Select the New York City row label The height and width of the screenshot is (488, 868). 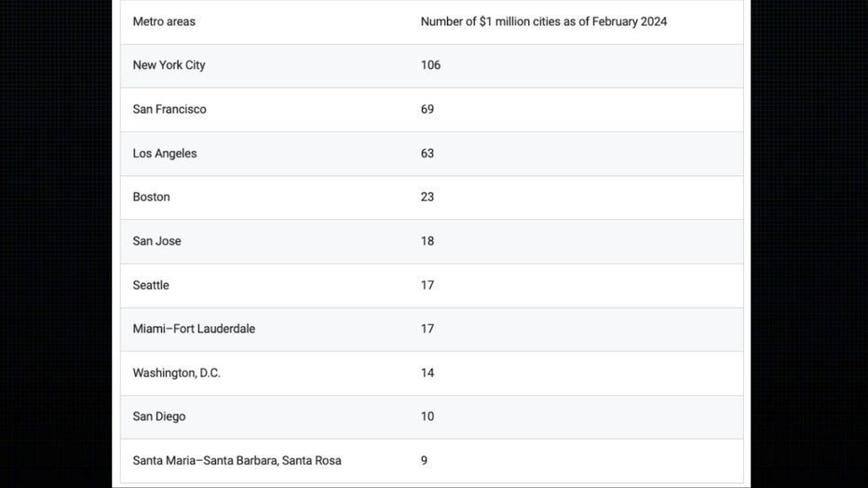point(169,65)
